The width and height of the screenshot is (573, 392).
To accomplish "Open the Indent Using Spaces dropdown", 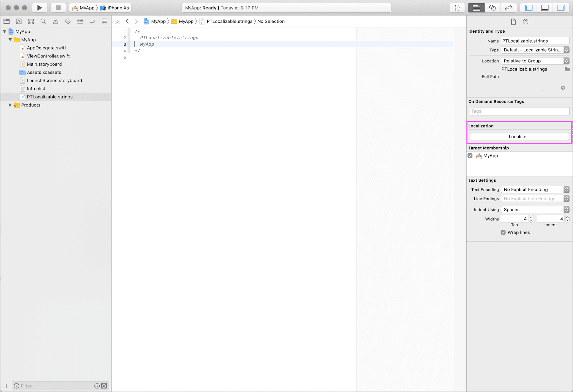I will [x=535, y=210].
